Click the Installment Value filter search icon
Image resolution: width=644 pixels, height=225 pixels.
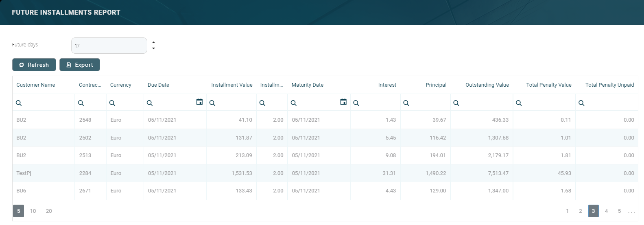[212, 103]
